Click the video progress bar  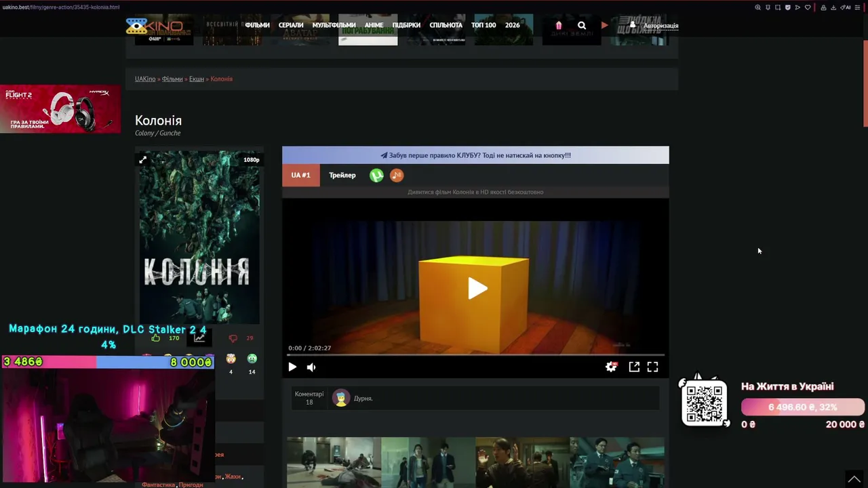tap(475, 354)
